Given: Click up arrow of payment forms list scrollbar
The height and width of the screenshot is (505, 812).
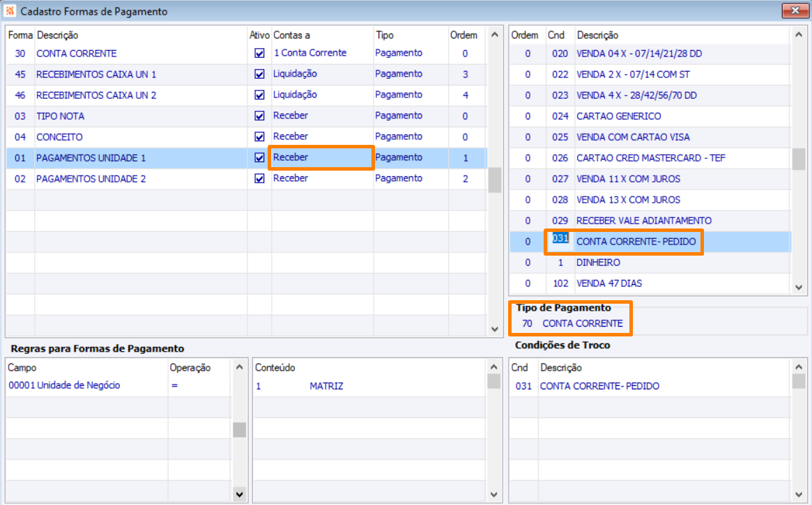Looking at the screenshot, I should pyautogui.click(x=495, y=35).
